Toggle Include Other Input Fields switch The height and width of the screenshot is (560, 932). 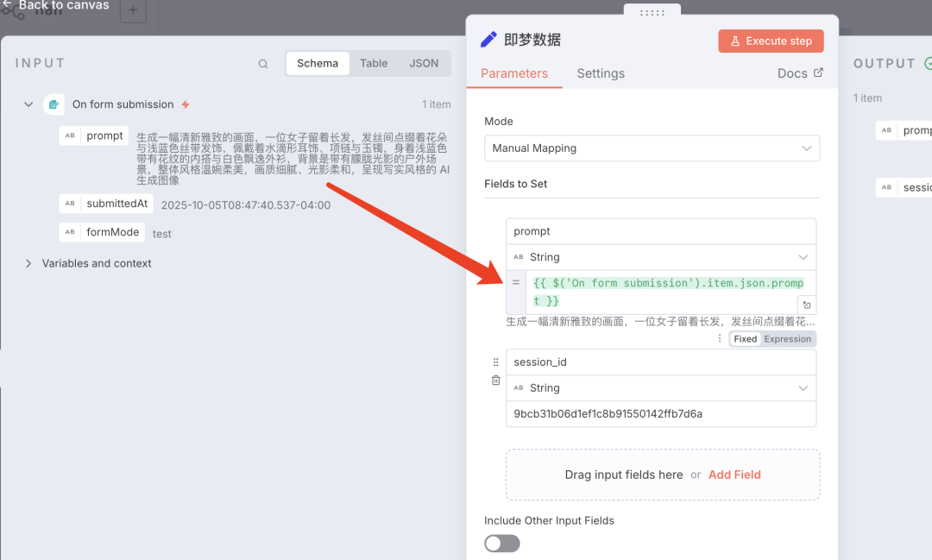[502, 543]
